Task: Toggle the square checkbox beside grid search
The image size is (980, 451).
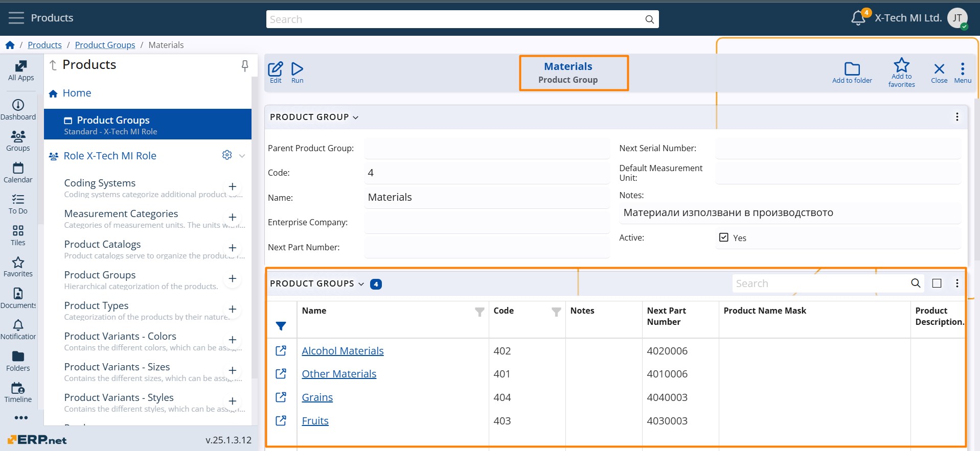Action: (937, 283)
